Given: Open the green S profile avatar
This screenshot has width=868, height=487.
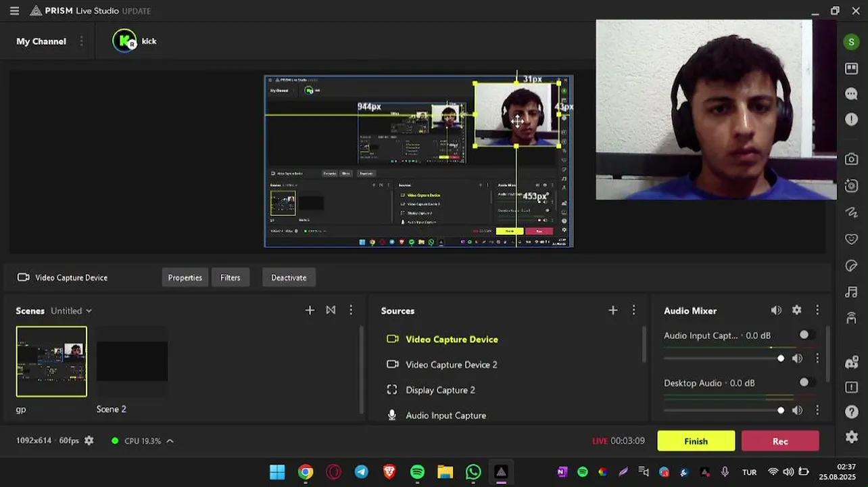Looking at the screenshot, I should (x=851, y=42).
